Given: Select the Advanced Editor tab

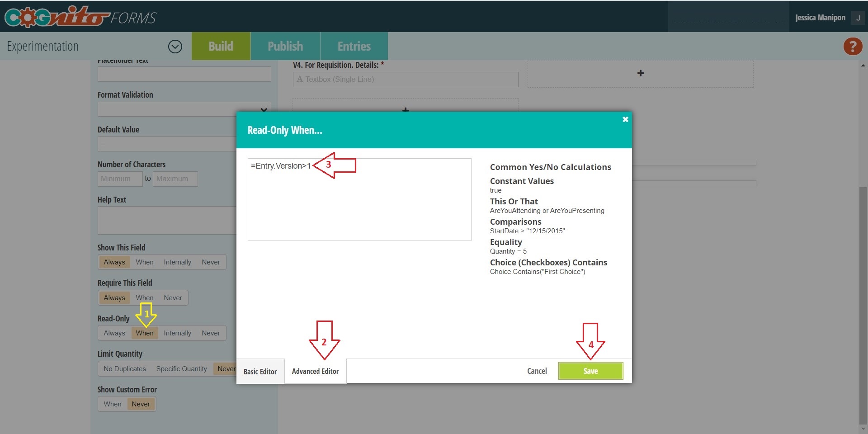Looking at the screenshot, I should click(315, 371).
